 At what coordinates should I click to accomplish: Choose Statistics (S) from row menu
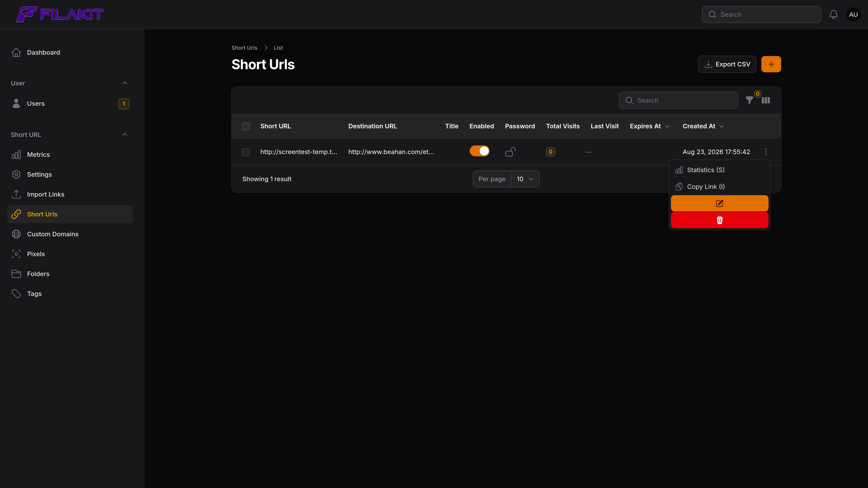[719, 170]
